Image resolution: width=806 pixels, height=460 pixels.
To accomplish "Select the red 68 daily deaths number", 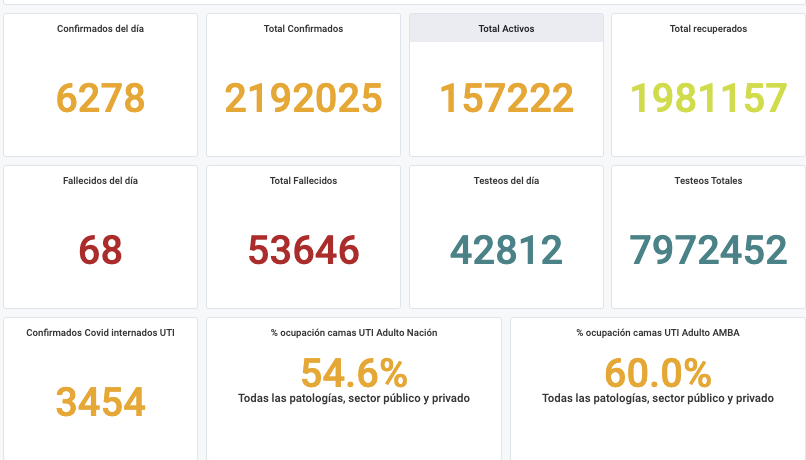I will coord(100,250).
